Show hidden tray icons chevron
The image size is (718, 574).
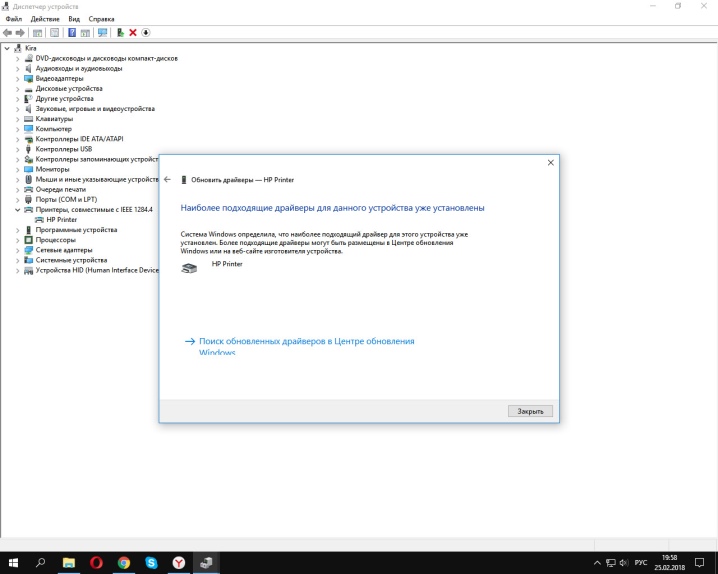pyautogui.click(x=597, y=563)
